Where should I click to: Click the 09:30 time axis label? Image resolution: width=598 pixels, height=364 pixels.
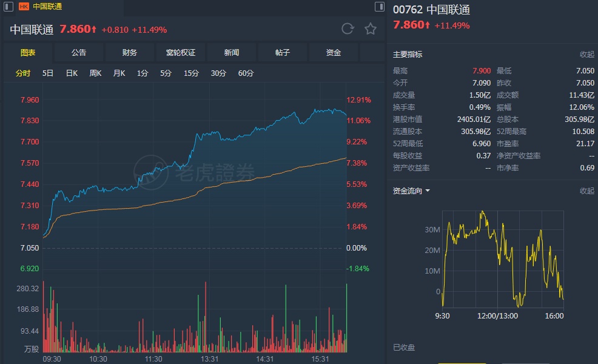coord(52,359)
